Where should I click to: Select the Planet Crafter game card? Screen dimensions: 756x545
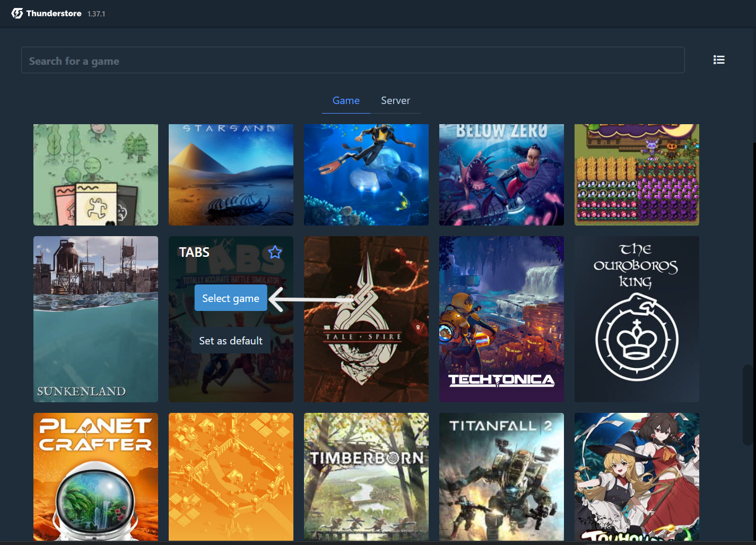[95, 477]
